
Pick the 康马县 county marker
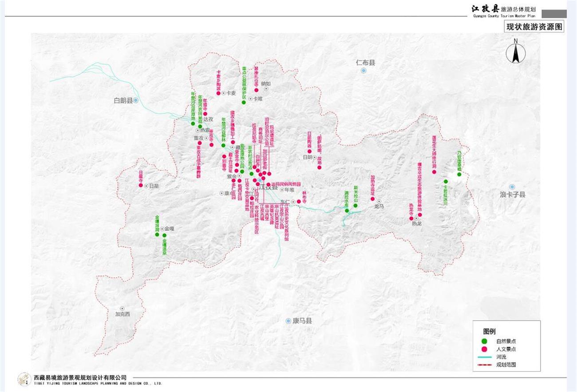pos(288,321)
